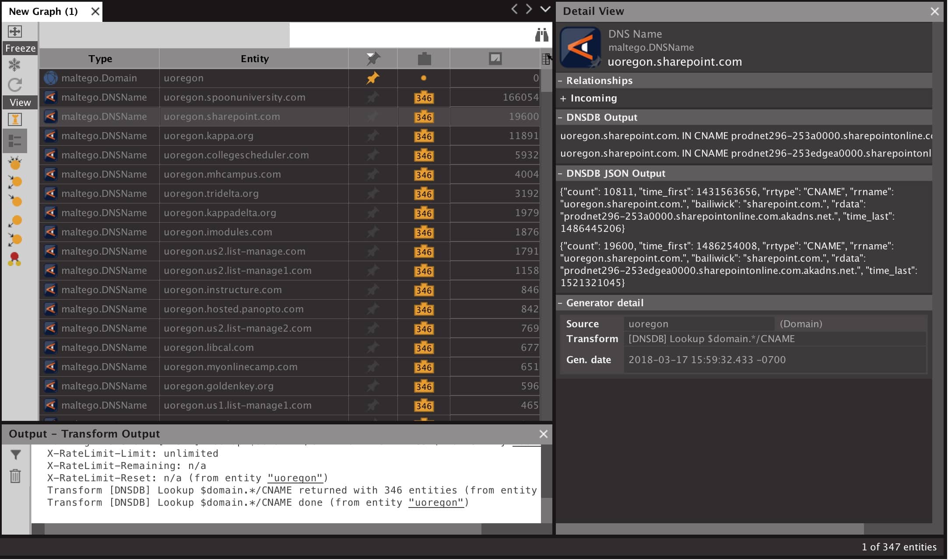948x560 pixels.
Task: Click the column chooser icon in table header
Action: point(546,59)
